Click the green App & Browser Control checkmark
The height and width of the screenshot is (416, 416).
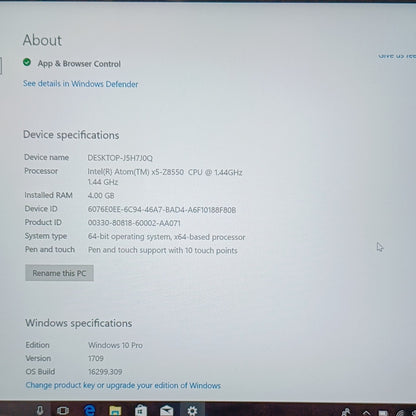27,62
